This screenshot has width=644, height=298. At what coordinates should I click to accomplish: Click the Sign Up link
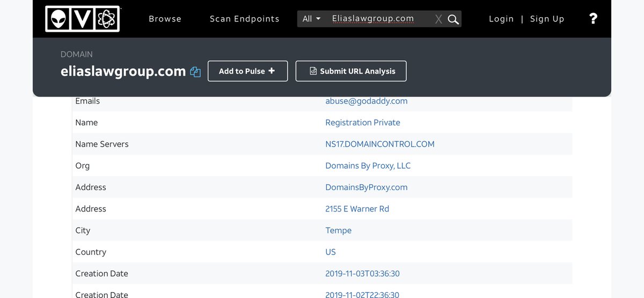[x=547, y=19]
